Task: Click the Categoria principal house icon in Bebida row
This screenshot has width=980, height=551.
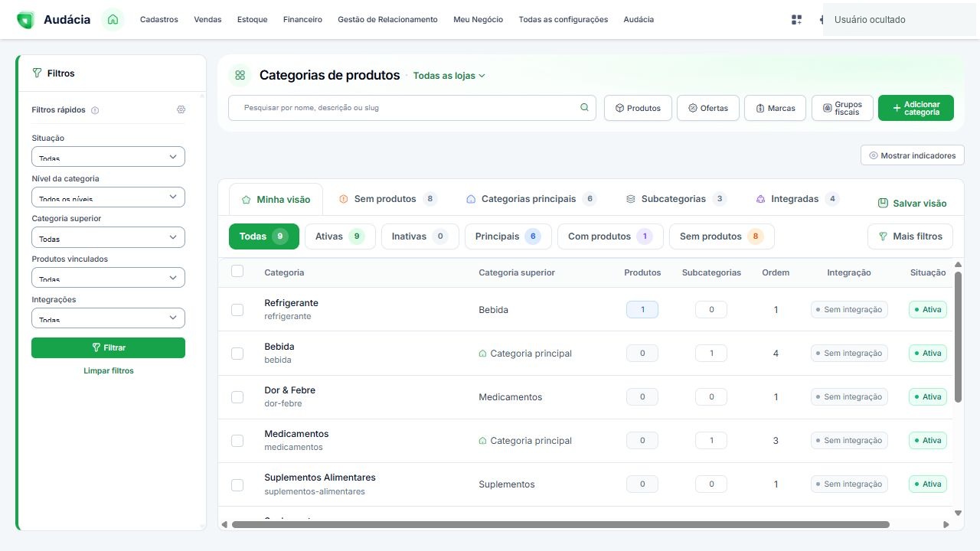Action: [x=482, y=354]
